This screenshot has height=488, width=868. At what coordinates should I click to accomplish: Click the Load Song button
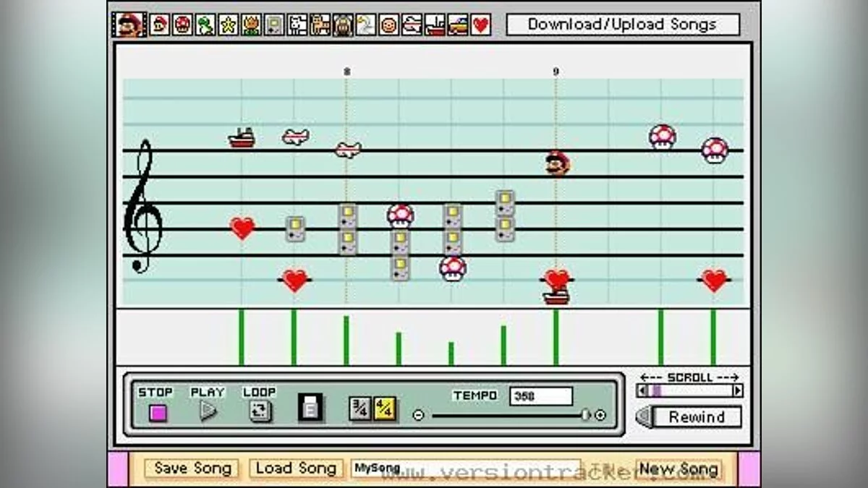[297, 468]
